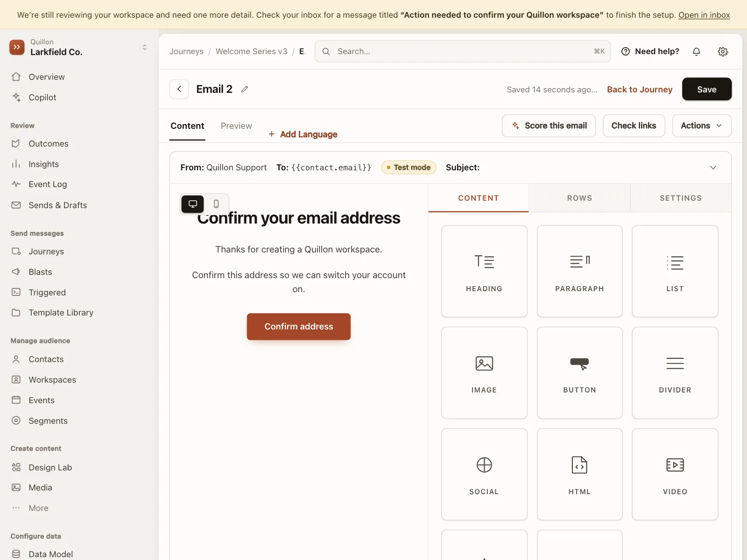Open Media in Create content

(x=40, y=488)
